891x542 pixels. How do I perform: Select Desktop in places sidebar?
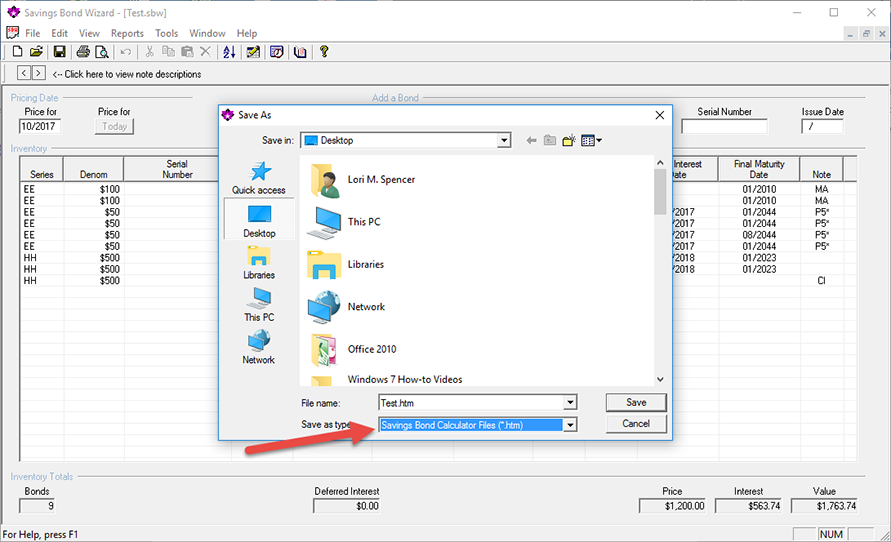tap(259, 221)
